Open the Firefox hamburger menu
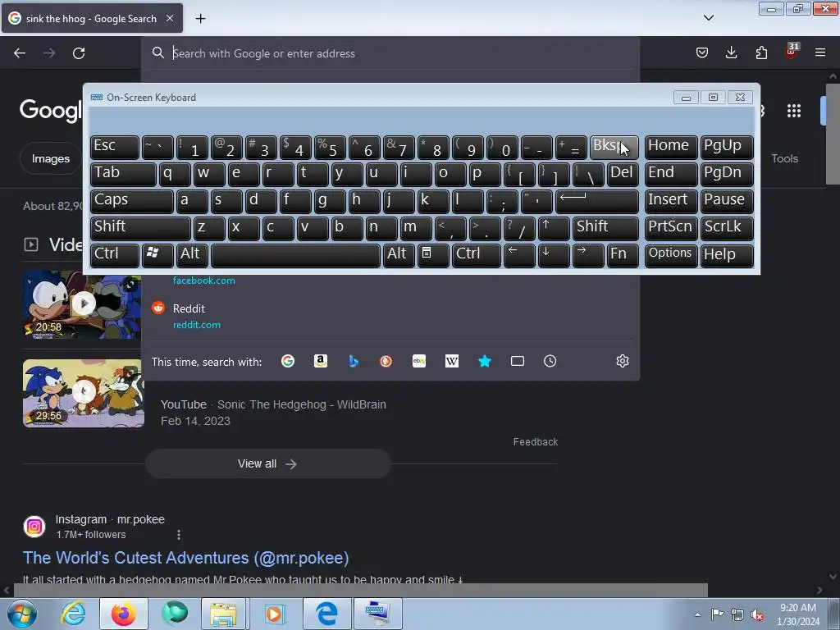Viewport: 840px width, 630px height. (820, 52)
